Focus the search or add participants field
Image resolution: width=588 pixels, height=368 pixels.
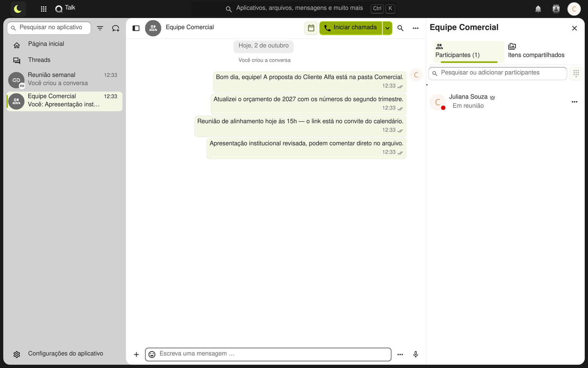click(x=498, y=73)
